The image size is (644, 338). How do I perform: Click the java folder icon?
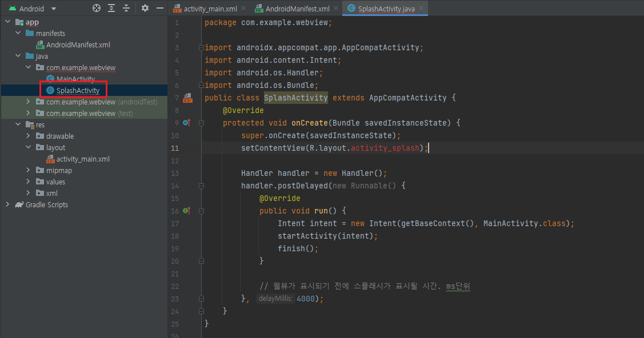[30, 56]
